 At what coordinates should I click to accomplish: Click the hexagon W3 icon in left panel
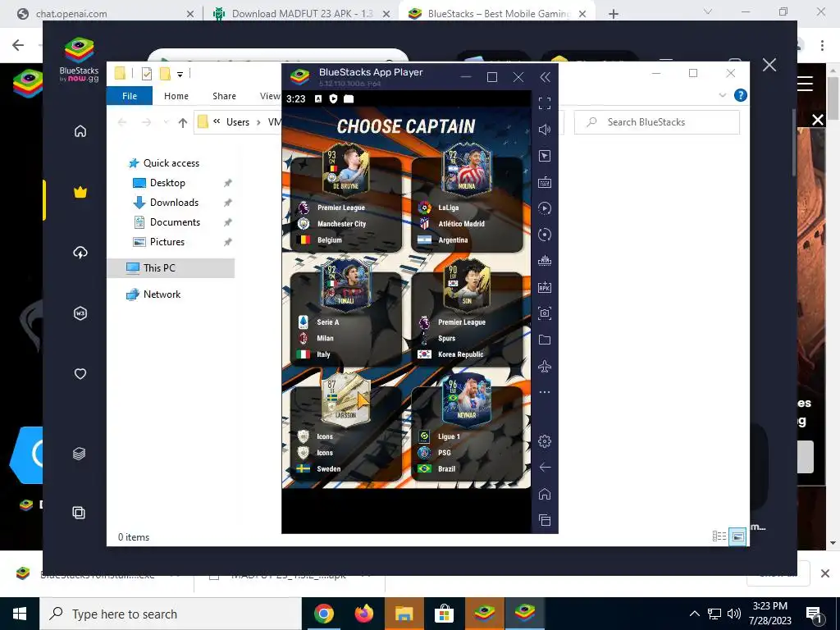80,313
